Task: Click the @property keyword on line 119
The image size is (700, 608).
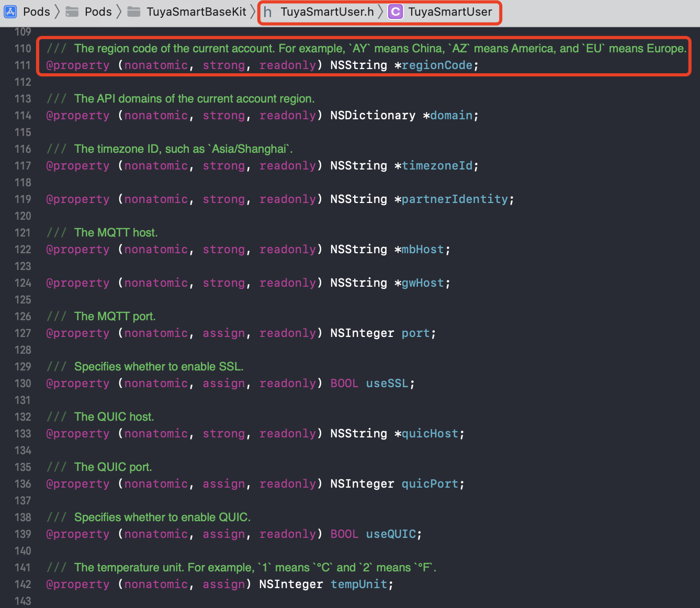Action: (x=78, y=199)
